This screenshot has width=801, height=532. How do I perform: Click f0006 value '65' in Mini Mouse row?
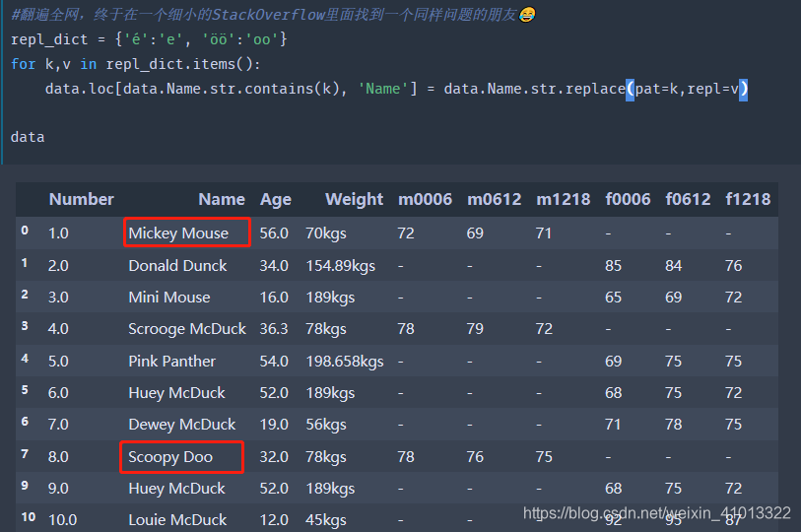coord(613,298)
